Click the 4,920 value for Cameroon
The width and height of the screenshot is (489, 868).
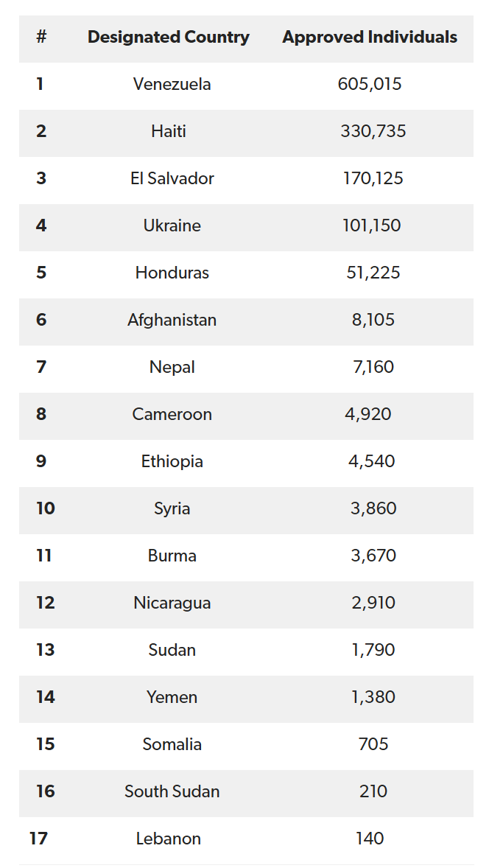pos(367,415)
